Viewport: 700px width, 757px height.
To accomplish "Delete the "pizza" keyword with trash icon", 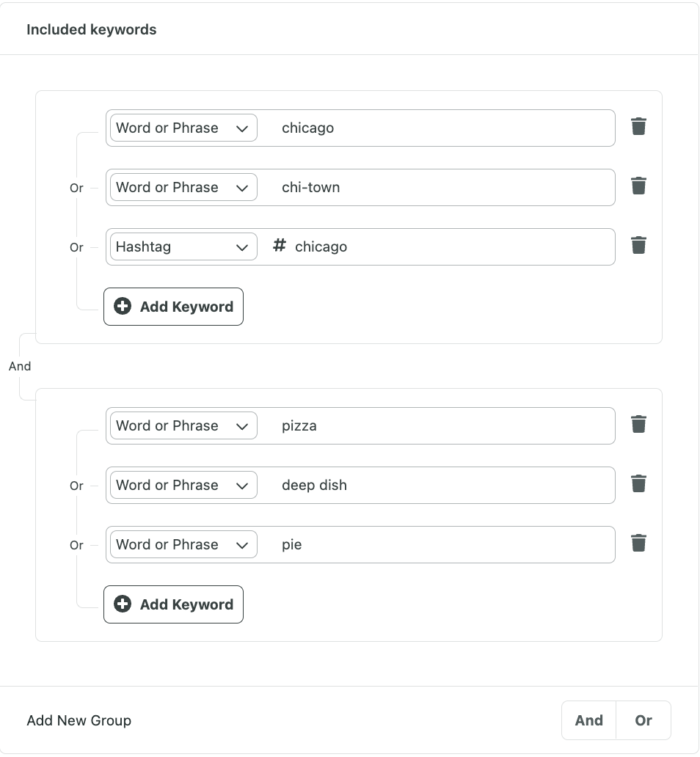I will [638, 424].
